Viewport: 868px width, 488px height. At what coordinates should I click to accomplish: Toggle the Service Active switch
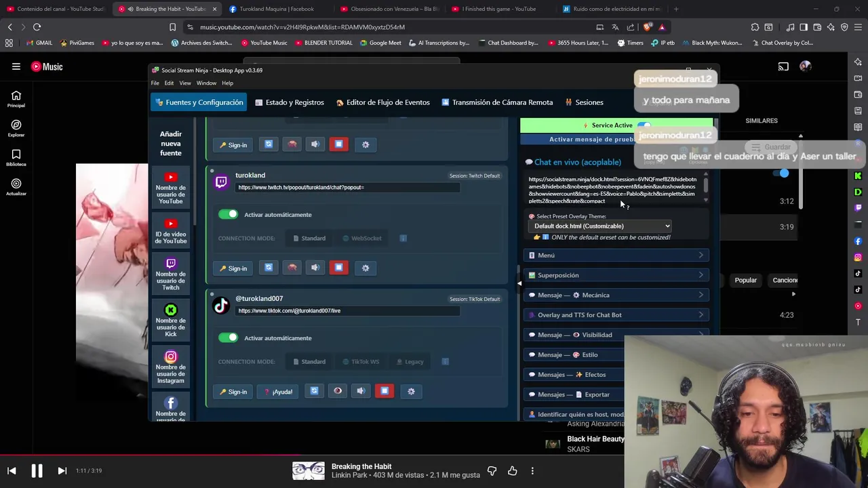[644, 125]
